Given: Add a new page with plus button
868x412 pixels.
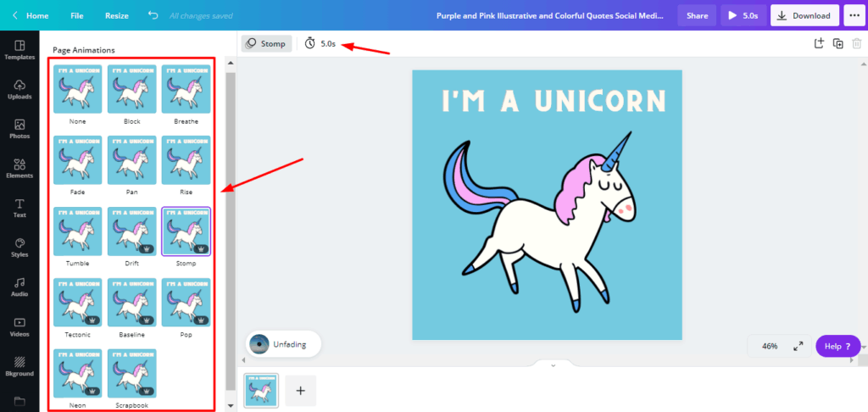Looking at the screenshot, I should (301, 391).
